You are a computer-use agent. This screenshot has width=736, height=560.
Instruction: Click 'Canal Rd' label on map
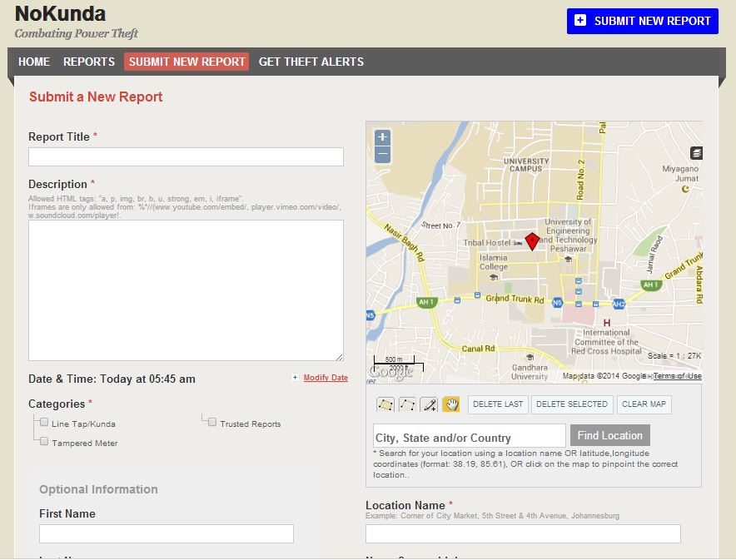(478, 349)
